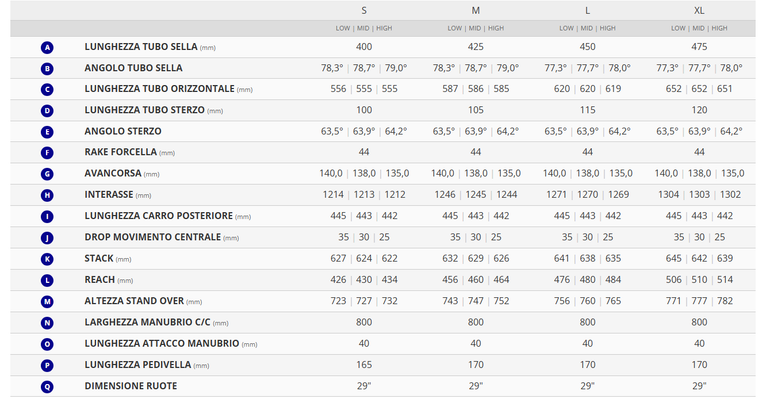Screen dimensions: 770x403
Task: Click the D icon for Lunghezza Tubo Sterzo
Action: (x=47, y=111)
